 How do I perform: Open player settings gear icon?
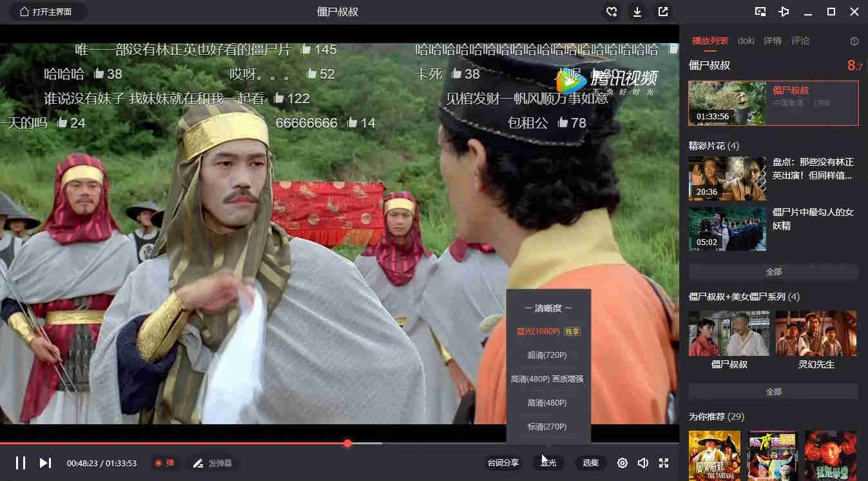click(x=622, y=463)
